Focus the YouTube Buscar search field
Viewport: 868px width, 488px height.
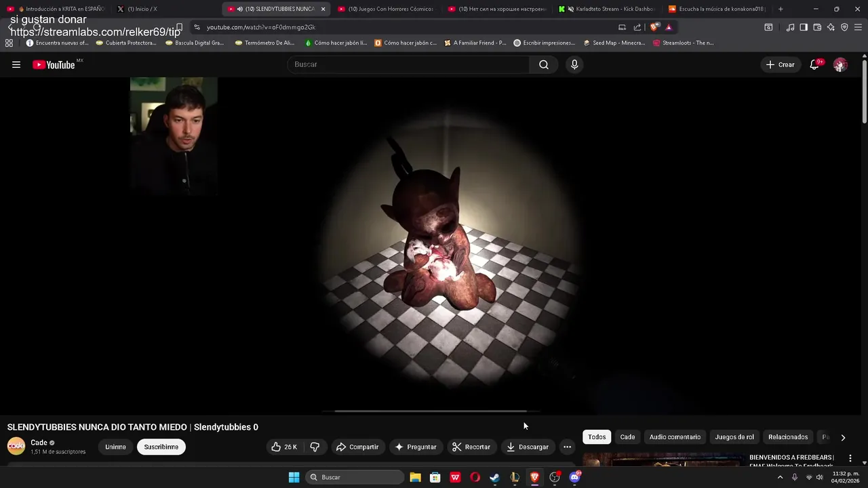point(409,64)
